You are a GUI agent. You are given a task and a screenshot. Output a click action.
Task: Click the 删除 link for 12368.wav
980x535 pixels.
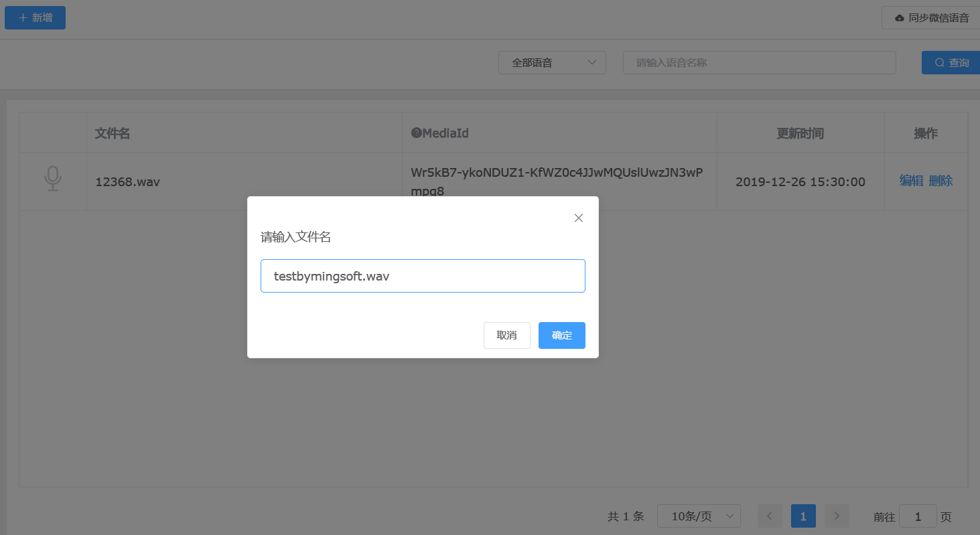pyautogui.click(x=940, y=181)
